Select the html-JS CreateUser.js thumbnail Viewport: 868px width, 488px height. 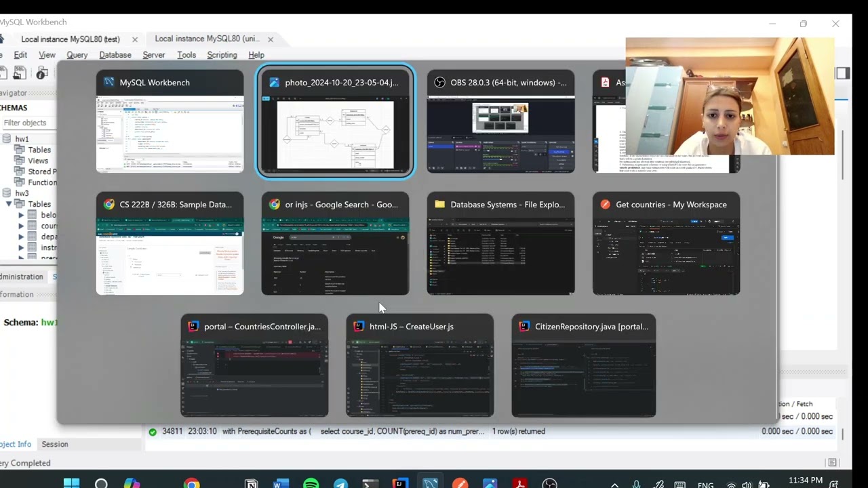point(420,365)
